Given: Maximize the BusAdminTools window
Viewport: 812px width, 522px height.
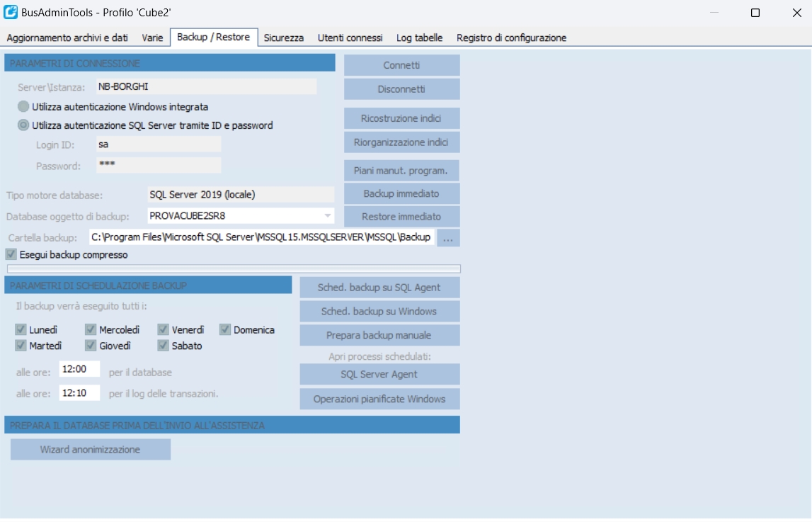Looking at the screenshot, I should click(x=755, y=13).
